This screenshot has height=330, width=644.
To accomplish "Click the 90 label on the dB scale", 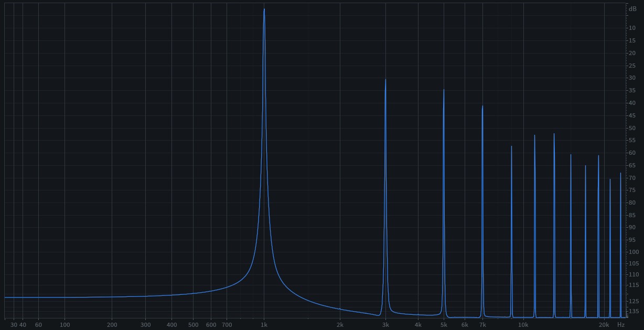I will (x=632, y=228).
